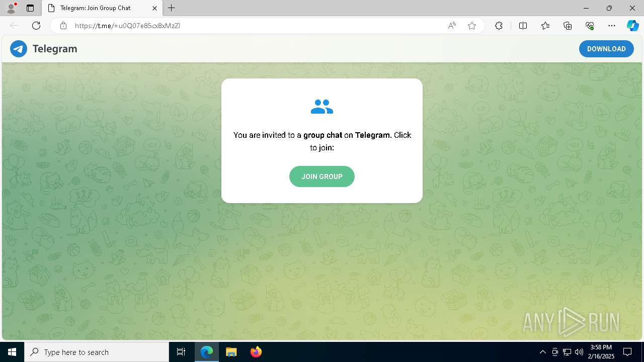Open Settings and more ellipsis menu
The width and height of the screenshot is (644, 362).
click(612, 26)
